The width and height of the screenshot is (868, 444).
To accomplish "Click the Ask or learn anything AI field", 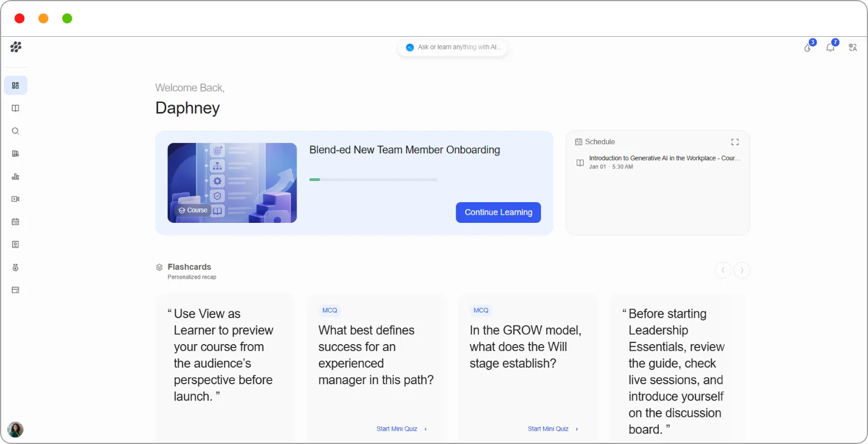I will pyautogui.click(x=452, y=48).
